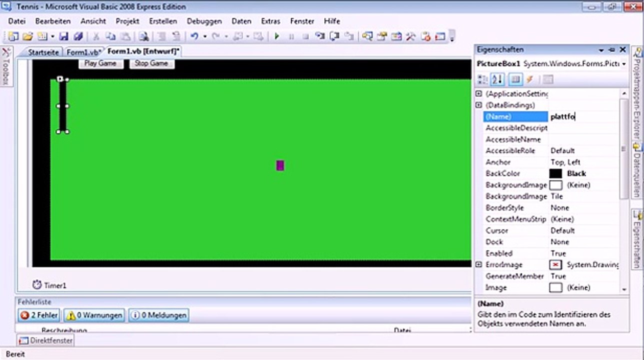Open the Error List toolbar icon
The width and height of the screenshot is (644, 360).
(x=426, y=36)
